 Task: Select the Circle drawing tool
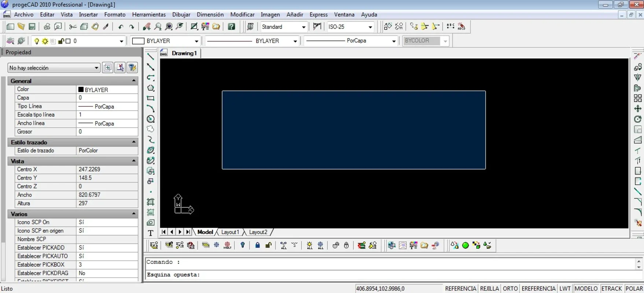[151, 119]
